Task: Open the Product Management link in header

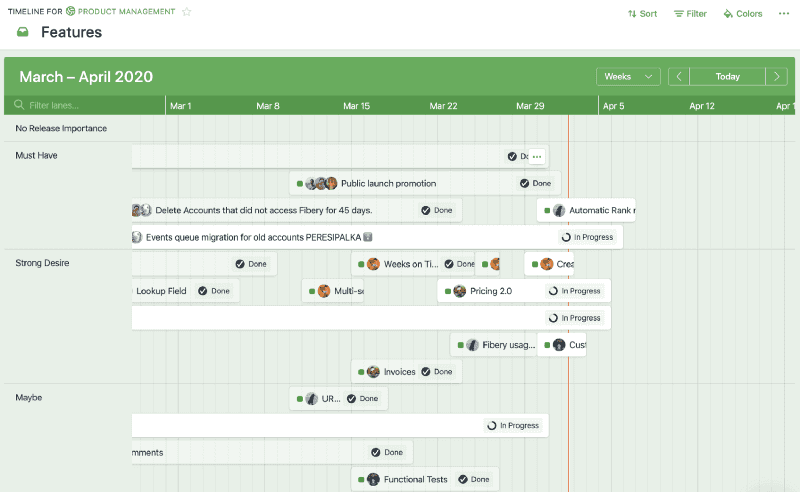Action: click(126, 12)
